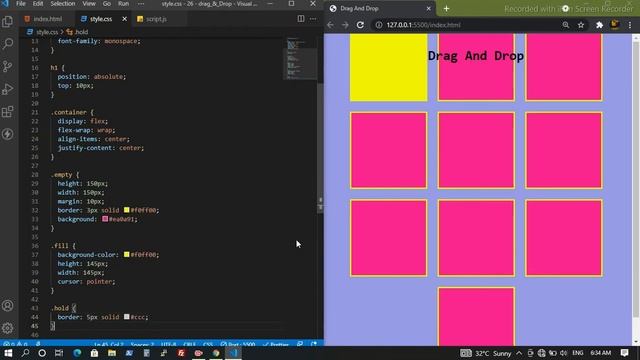Image resolution: width=640 pixels, height=360 pixels.
Task: Show hidden system tray icons chevron
Action: pos(519,353)
